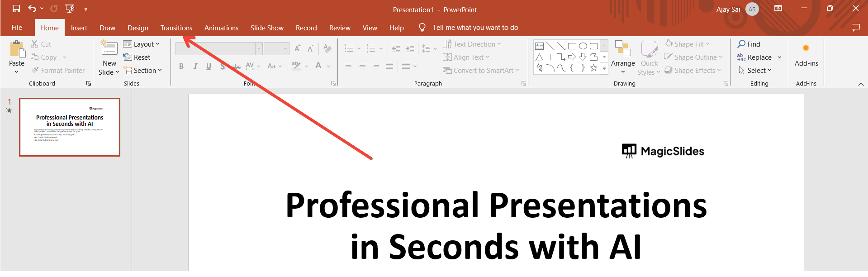Click the Clear All Formatting icon
Screen dimensions: 868x277
[327, 48]
